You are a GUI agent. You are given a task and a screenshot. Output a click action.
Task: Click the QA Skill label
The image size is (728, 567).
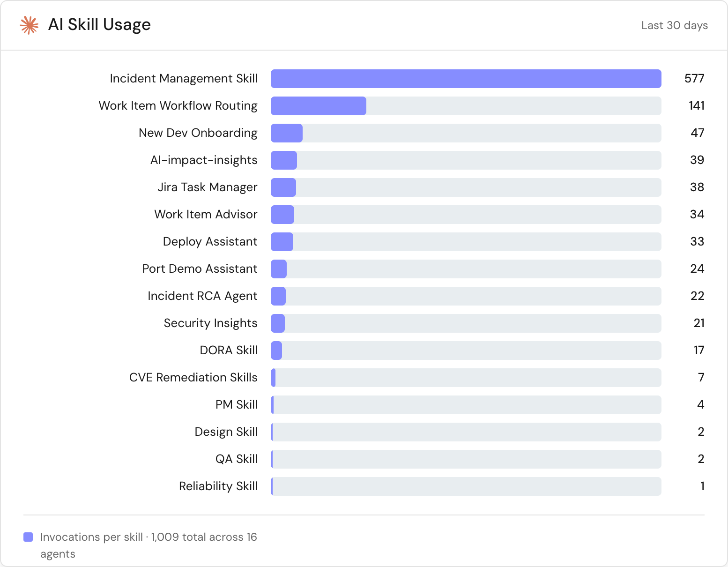237,459
